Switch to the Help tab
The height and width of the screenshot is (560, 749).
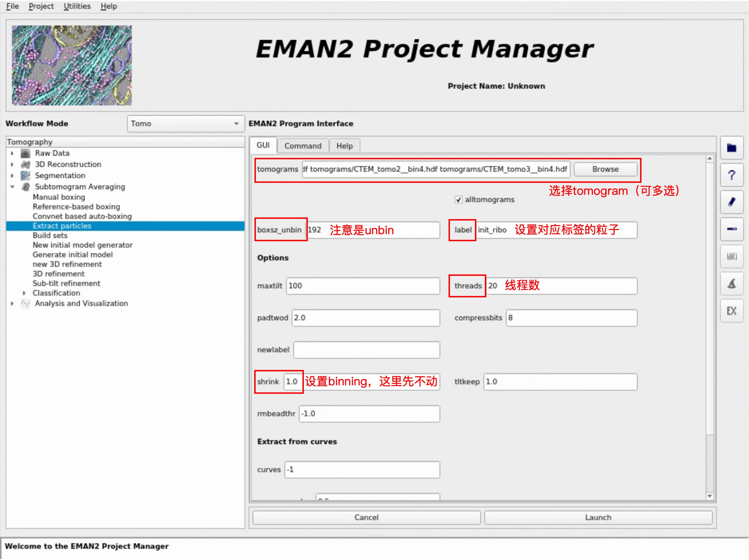(x=344, y=146)
